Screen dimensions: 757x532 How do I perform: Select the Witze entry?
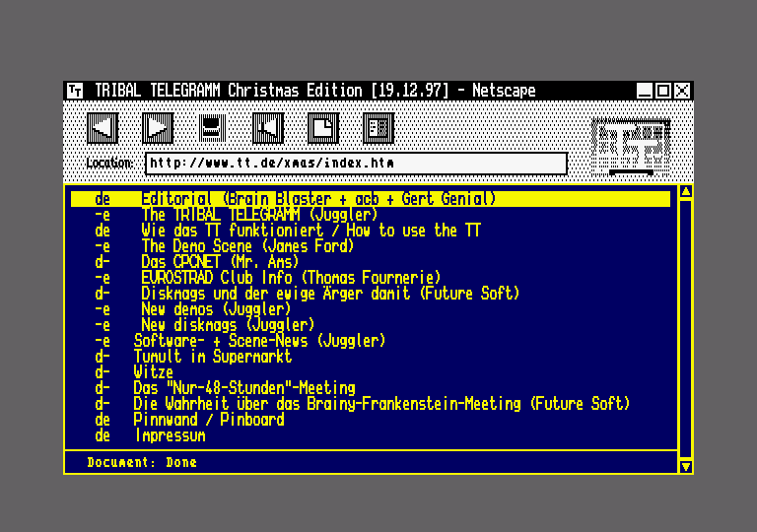154,372
